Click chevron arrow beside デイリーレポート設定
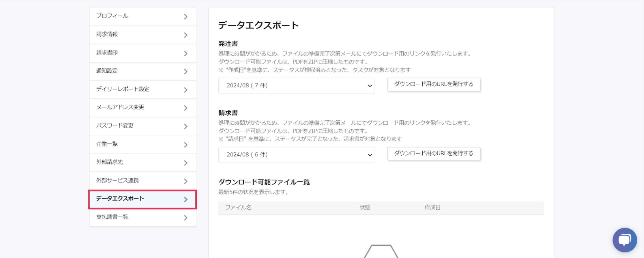 pos(185,90)
